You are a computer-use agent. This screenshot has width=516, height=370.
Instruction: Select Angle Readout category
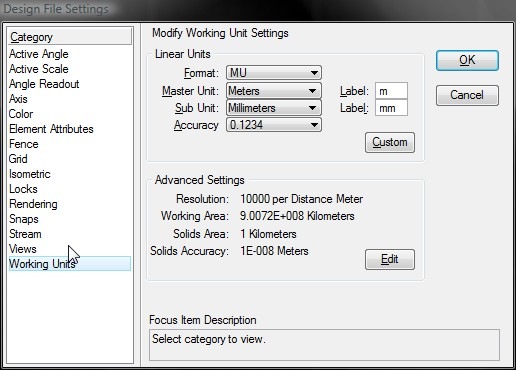[x=44, y=84]
